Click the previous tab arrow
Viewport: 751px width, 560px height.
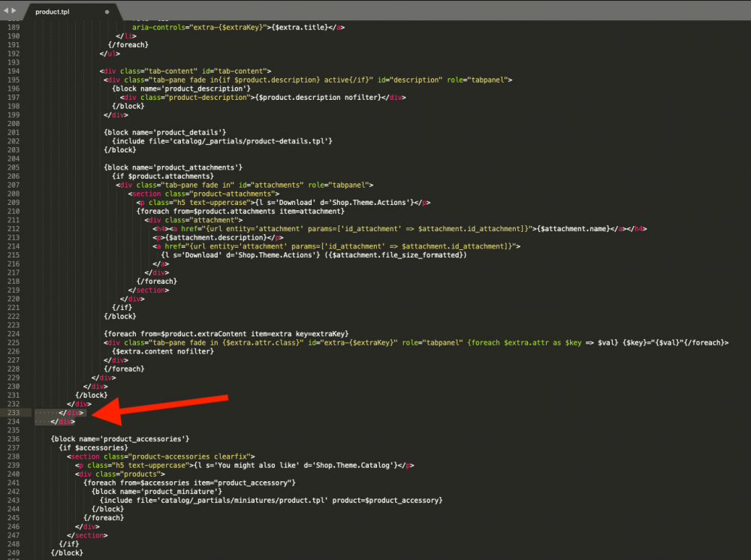(6, 10)
